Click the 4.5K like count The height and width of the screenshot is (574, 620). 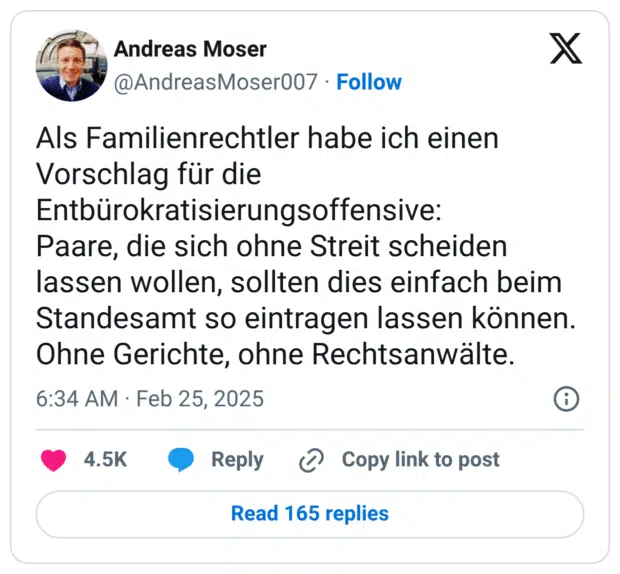coord(105,460)
